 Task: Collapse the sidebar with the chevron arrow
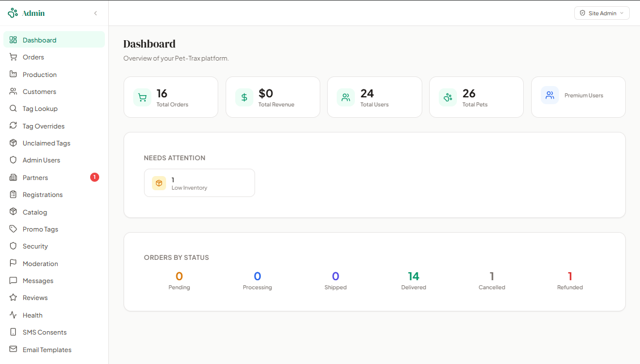95,13
